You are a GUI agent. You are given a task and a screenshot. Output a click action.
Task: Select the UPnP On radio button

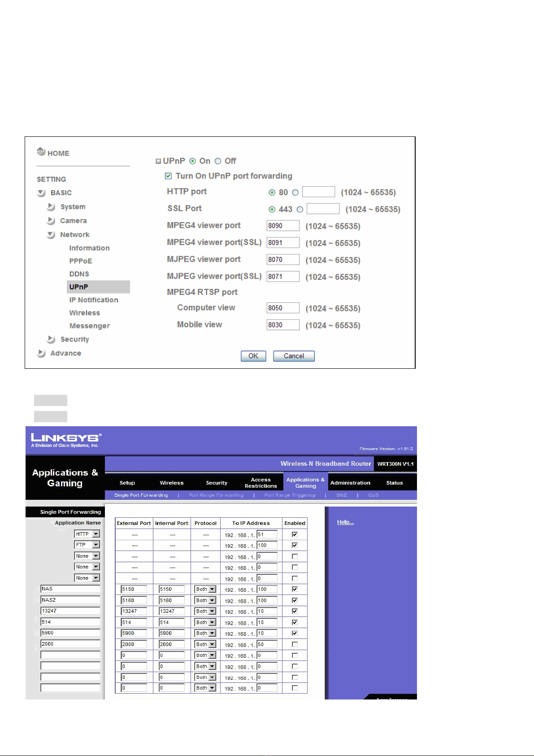click(193, 161)
